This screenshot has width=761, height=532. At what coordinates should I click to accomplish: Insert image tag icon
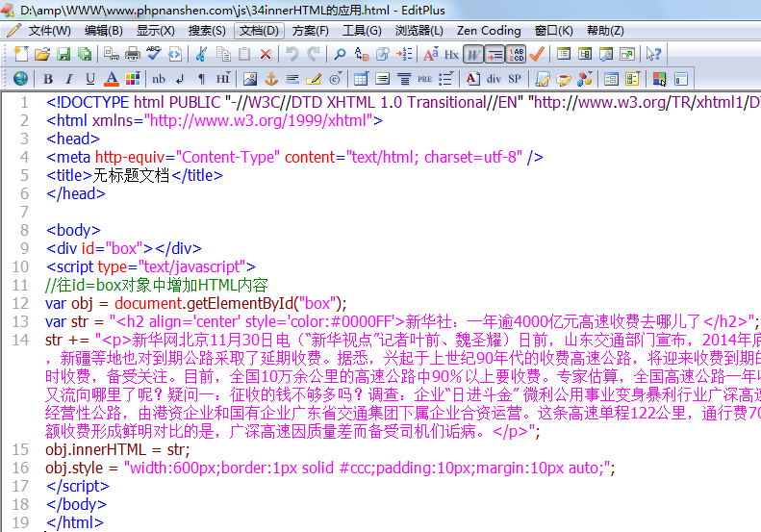pos(250,79)
